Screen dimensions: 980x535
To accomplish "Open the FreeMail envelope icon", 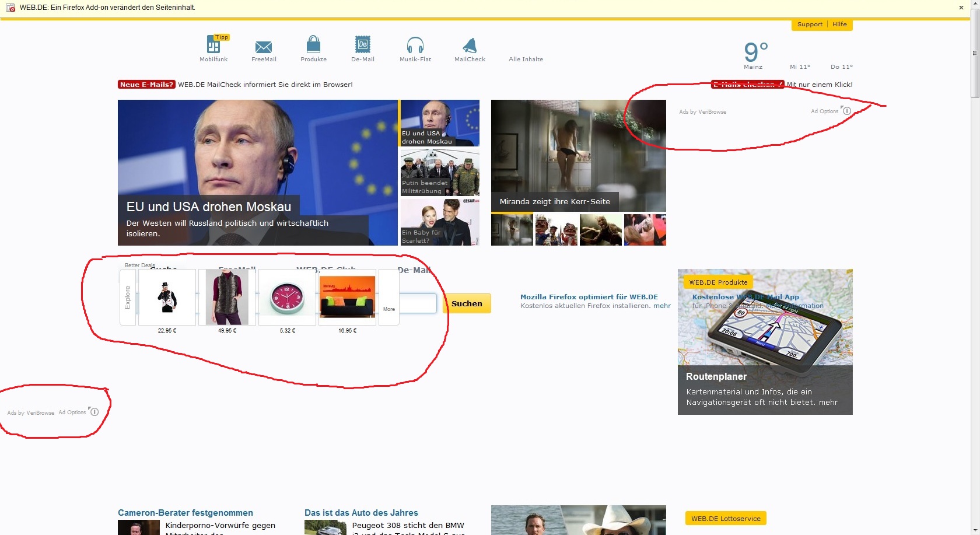I will click(264, 47).
